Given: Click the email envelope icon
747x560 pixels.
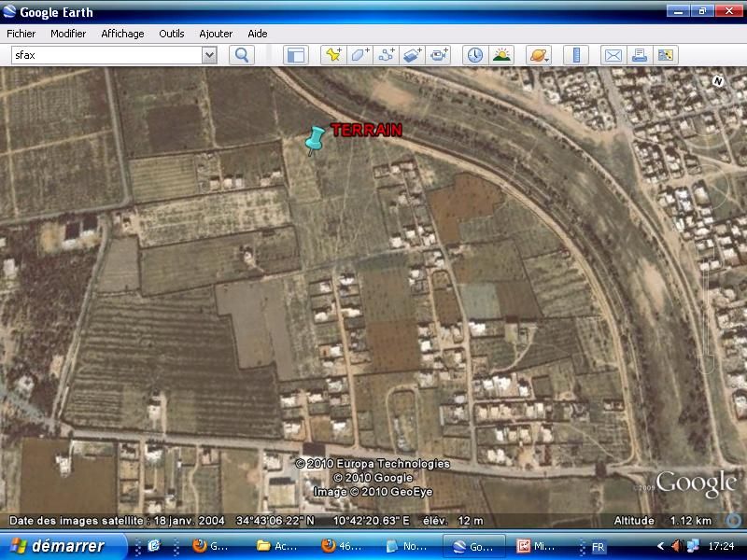Looking at the screenshot, I should point(613,55).
